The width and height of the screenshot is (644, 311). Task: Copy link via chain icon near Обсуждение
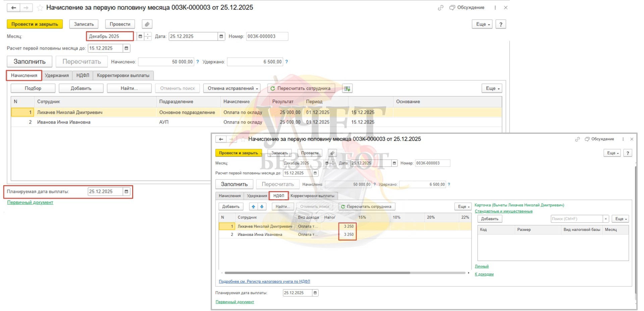pos(440,8)
